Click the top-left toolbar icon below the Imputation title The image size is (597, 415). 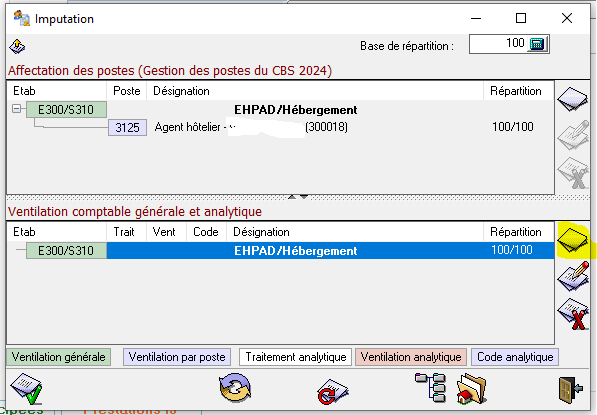click(x=17, y=47)
